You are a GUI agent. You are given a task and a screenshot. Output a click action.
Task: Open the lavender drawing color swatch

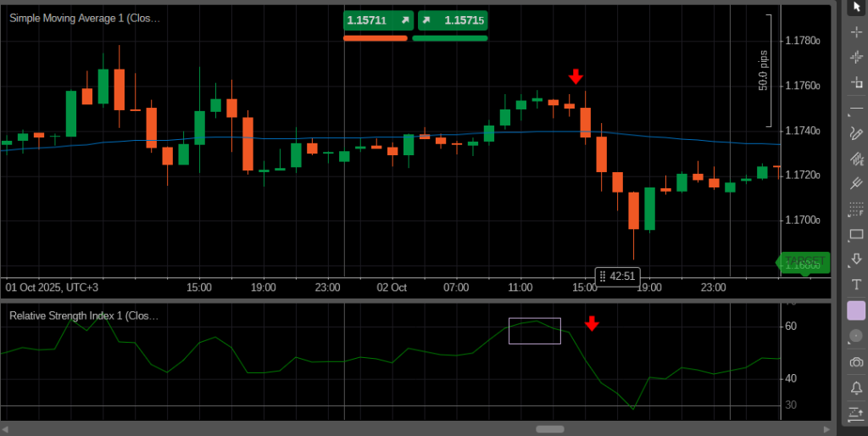tap(856, 310)
